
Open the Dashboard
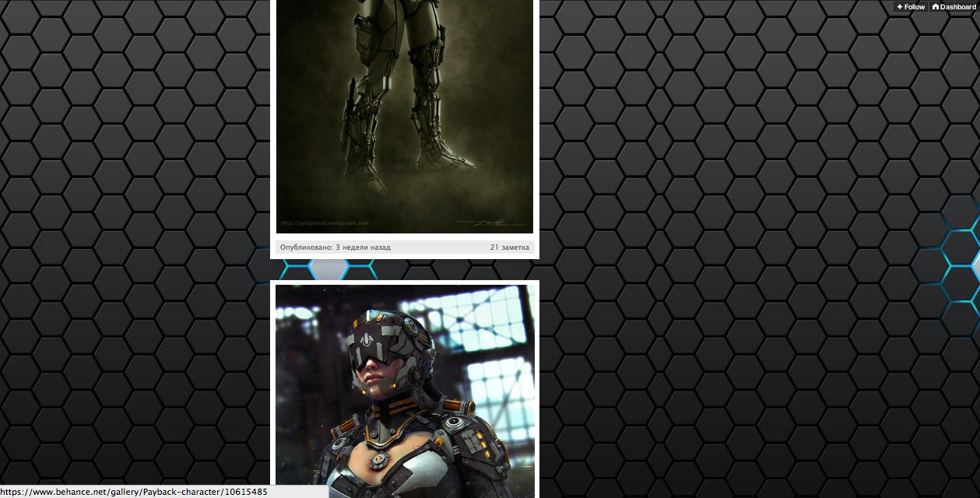click(954, 7)
